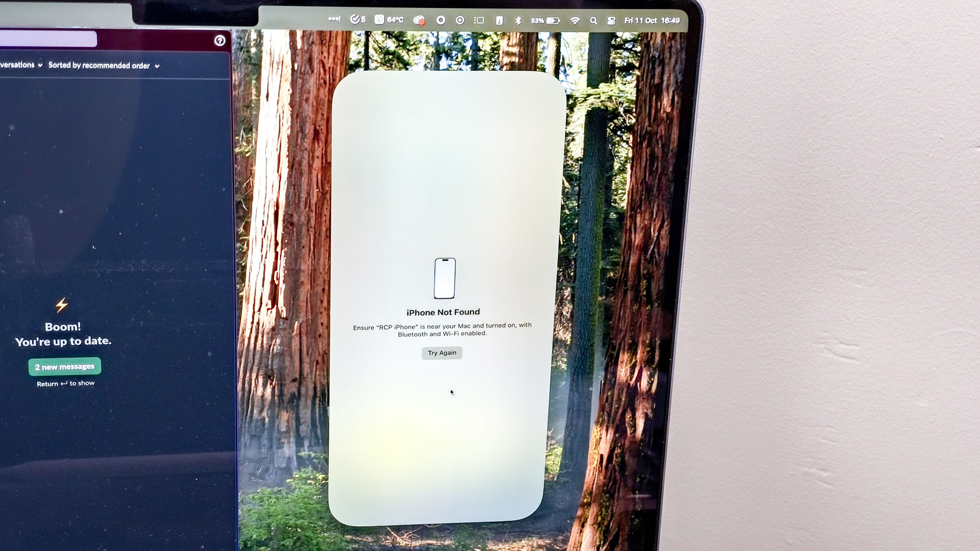Open Control Center from menu bar

[611, 21]
